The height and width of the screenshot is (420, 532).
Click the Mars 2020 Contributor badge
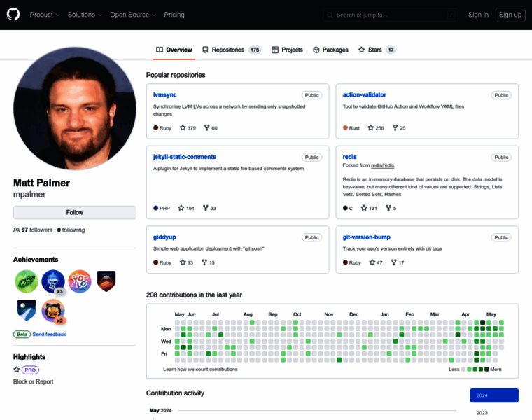[106, 281]
